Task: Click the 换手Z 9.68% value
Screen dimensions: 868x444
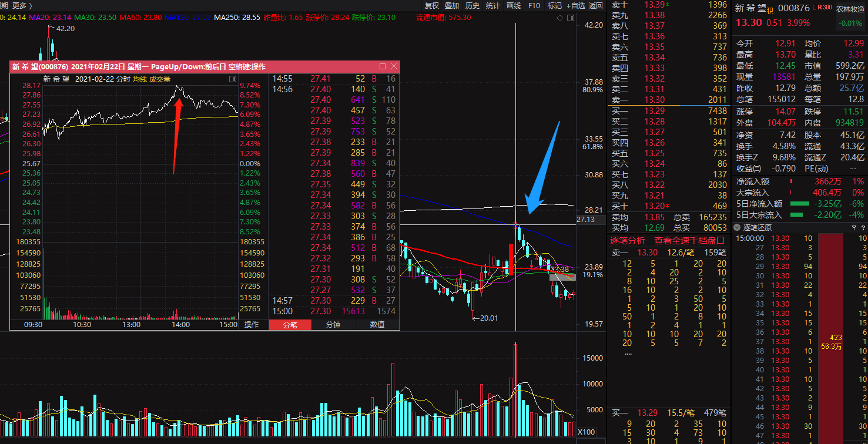Action: [x=785, y=157]
